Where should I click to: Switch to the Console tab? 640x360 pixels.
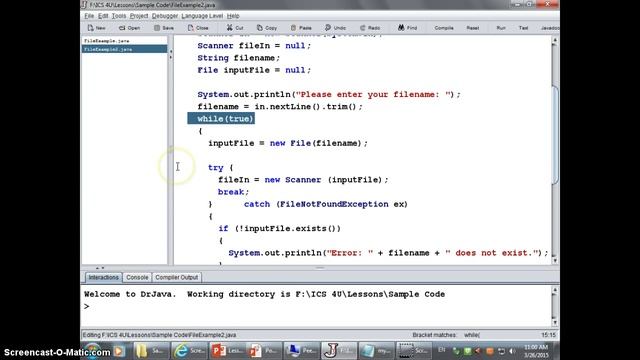(137, 278)
